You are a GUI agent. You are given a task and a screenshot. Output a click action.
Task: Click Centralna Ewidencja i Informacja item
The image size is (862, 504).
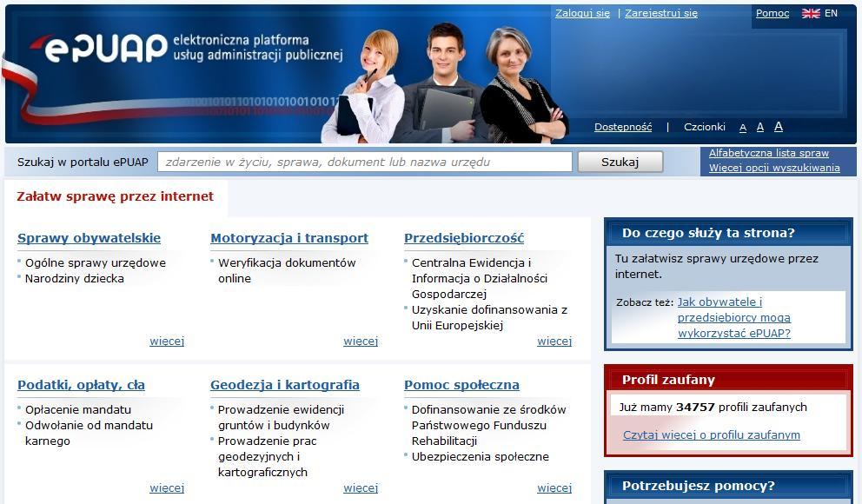point(480,278)
